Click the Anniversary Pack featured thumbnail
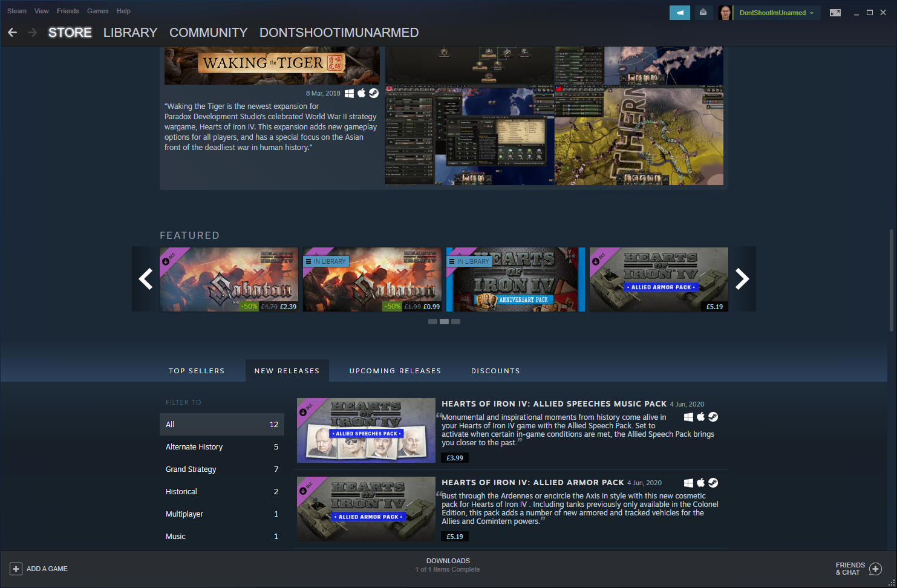 515,279
